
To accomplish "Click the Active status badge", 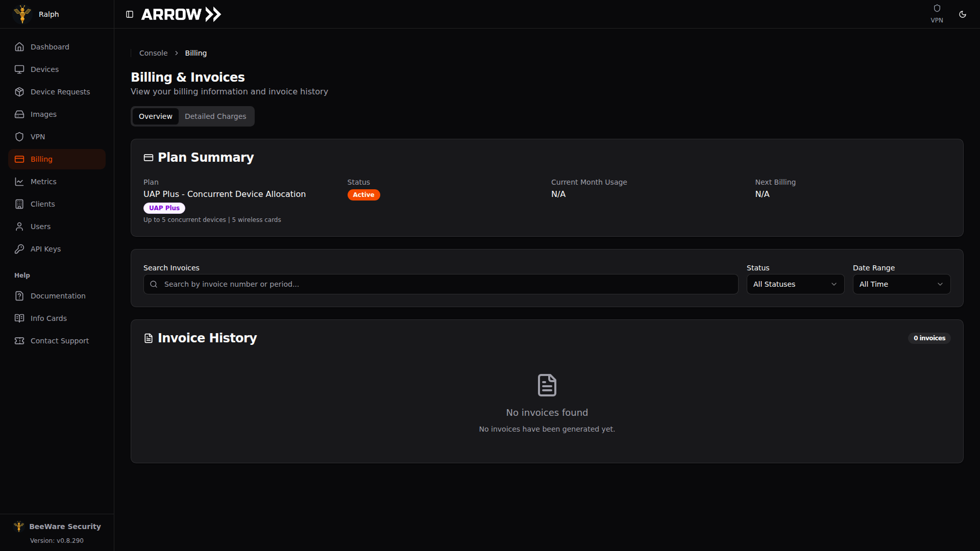I will click(363, 195).
